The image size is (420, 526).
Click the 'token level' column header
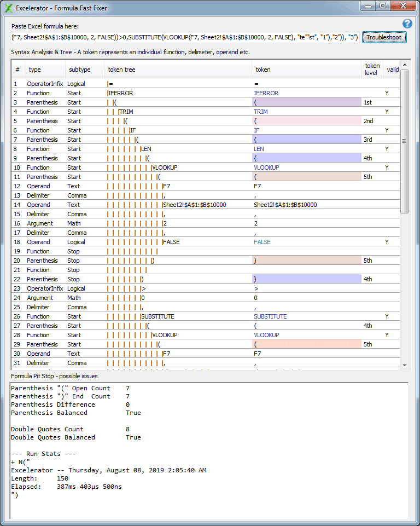pyautogui.click(x=372, y=69)
